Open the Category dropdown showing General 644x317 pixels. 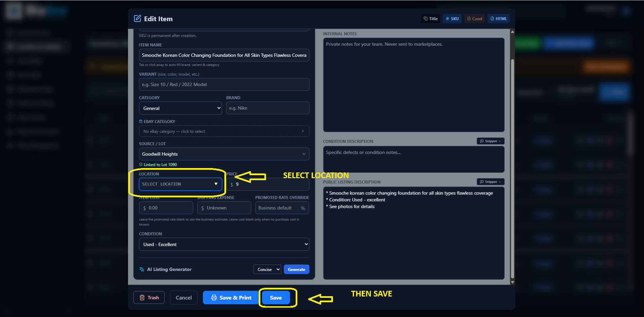tap(180, 108)
